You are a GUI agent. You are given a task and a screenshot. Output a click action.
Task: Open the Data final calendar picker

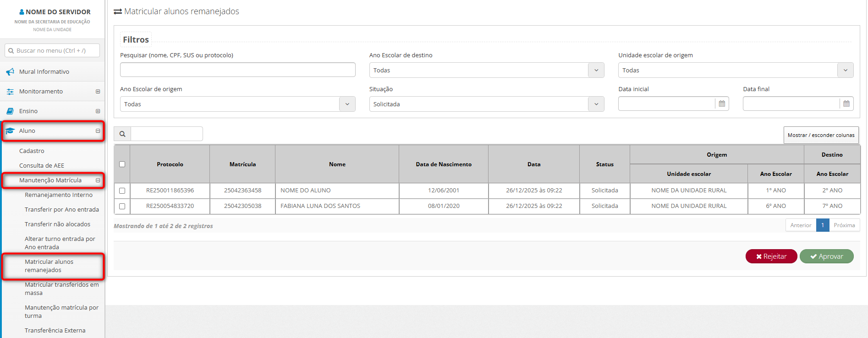[846, 104]
